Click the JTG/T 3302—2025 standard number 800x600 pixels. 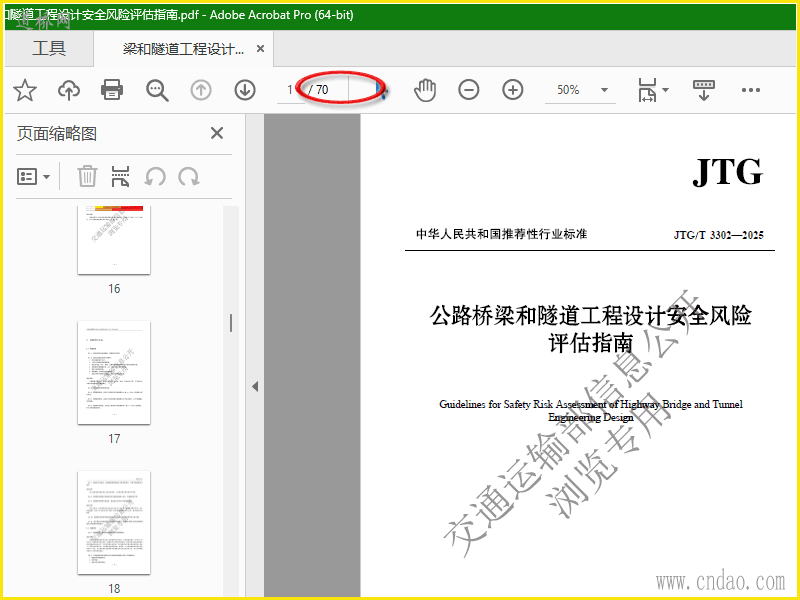[718, 235]
